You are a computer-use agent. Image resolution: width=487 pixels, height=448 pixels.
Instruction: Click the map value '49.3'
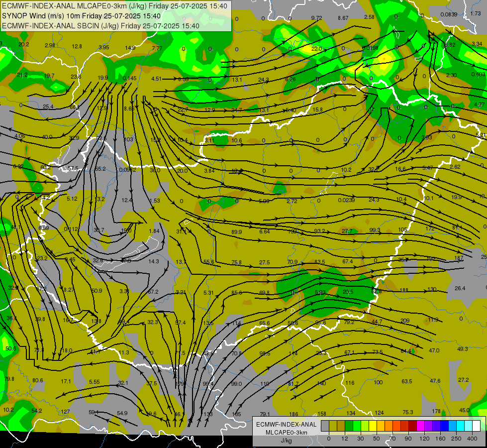pos(463,349)
